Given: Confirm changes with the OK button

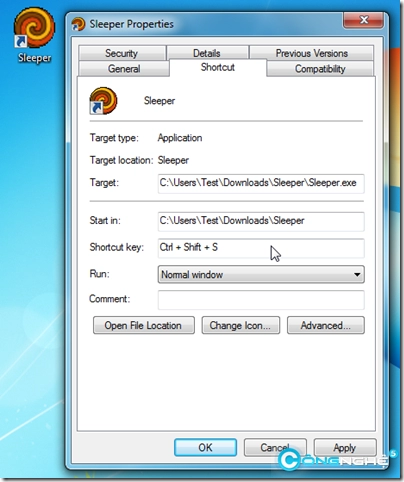Looking at the screenshot, I should tap(205, 447).
